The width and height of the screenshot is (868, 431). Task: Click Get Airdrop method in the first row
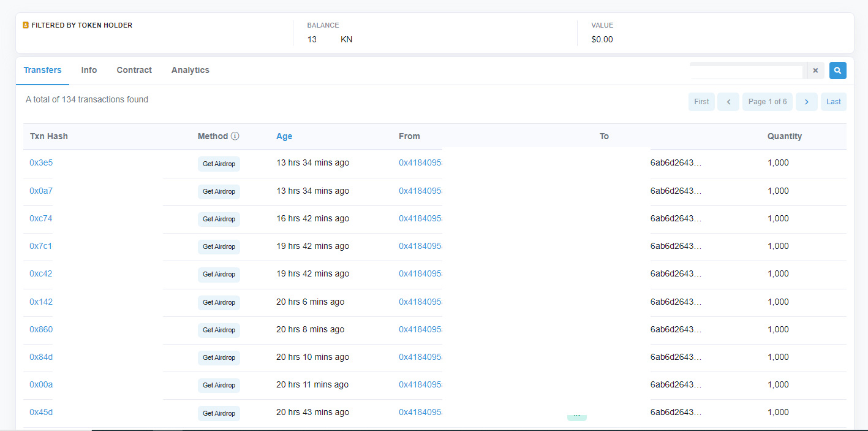coord(219,164)
